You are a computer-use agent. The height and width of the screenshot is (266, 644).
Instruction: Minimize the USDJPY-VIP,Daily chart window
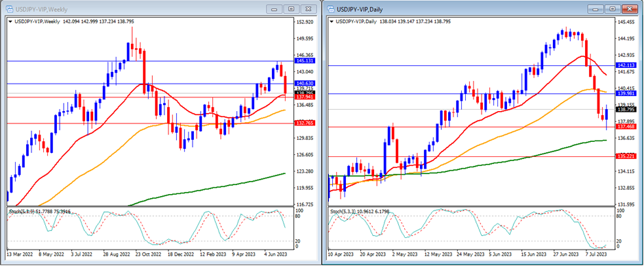(x=596, y=9)
